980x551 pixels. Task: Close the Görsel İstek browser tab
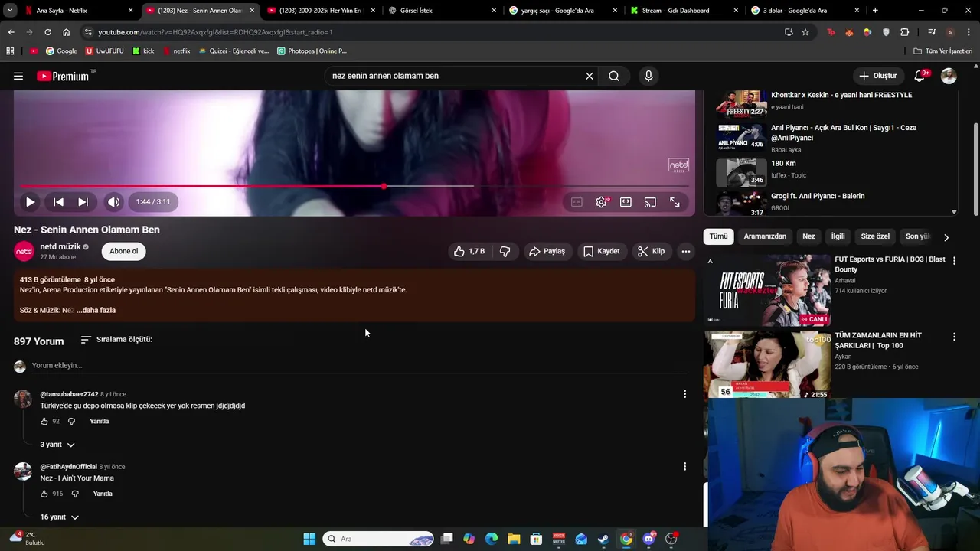tap(495, 11)
